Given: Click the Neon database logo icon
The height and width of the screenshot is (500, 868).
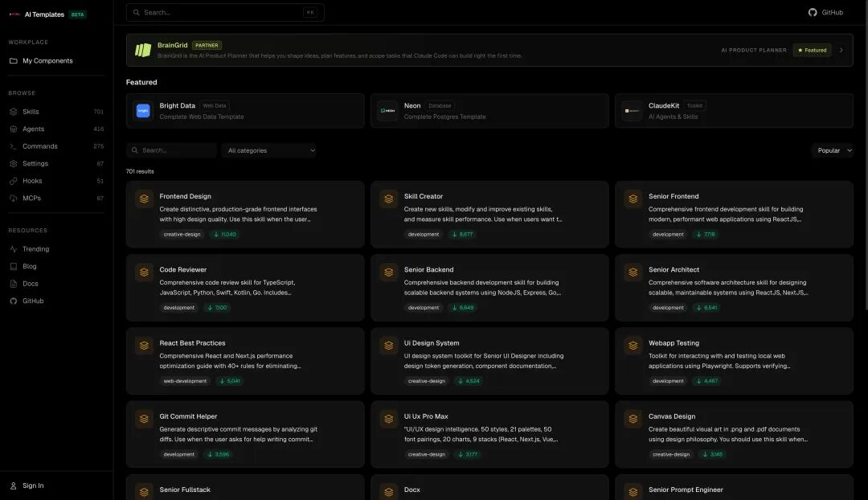Looking at the screenshot, I should 387,111.
